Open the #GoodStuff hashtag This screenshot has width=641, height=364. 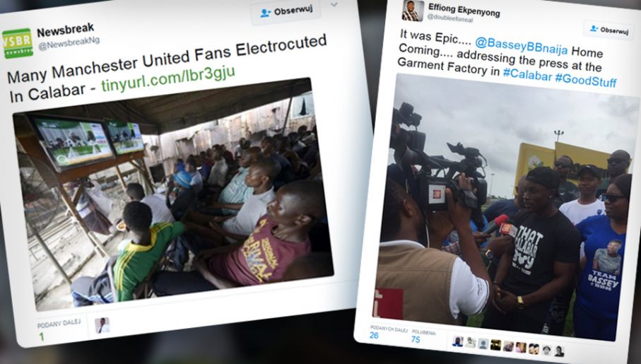click(x=586, y=80)
